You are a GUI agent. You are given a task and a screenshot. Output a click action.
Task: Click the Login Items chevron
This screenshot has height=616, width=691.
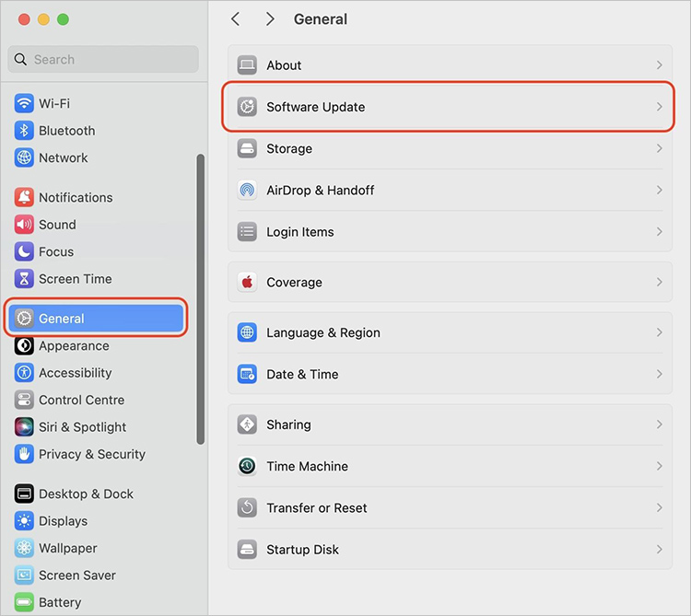(x=660, y=232)
